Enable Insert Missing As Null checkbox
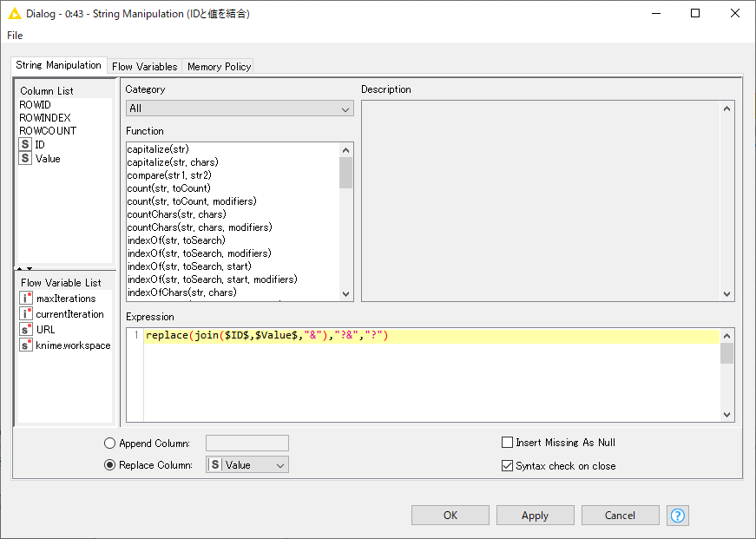Screen dimensions: 756x539 507,442
